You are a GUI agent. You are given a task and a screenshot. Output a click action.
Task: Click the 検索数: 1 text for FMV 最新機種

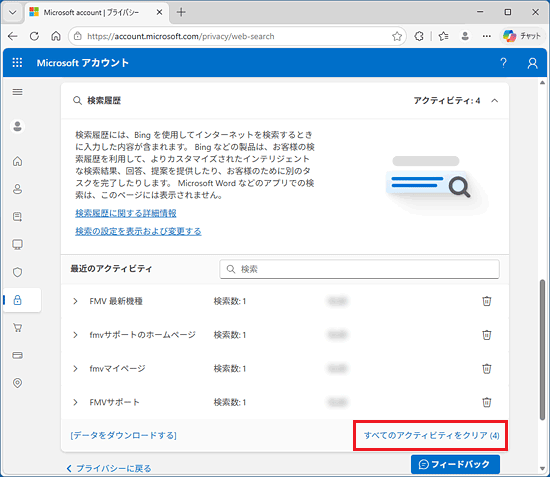pos(230,301)
